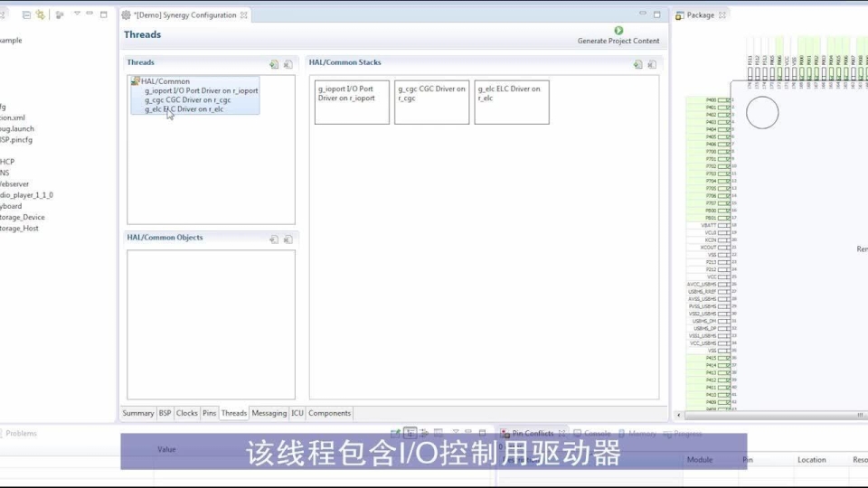
Task: Open the debug.launch file in explorer
Action: coord(16,129)
